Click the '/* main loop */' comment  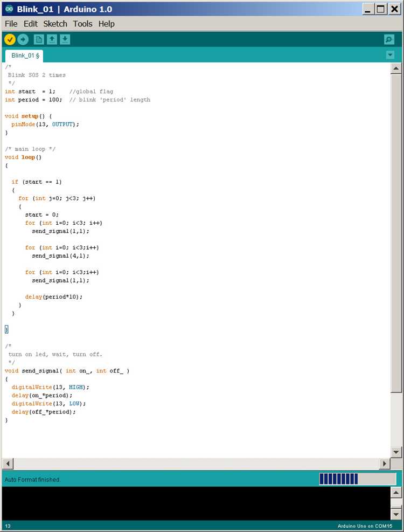click(x=30, y=149)
